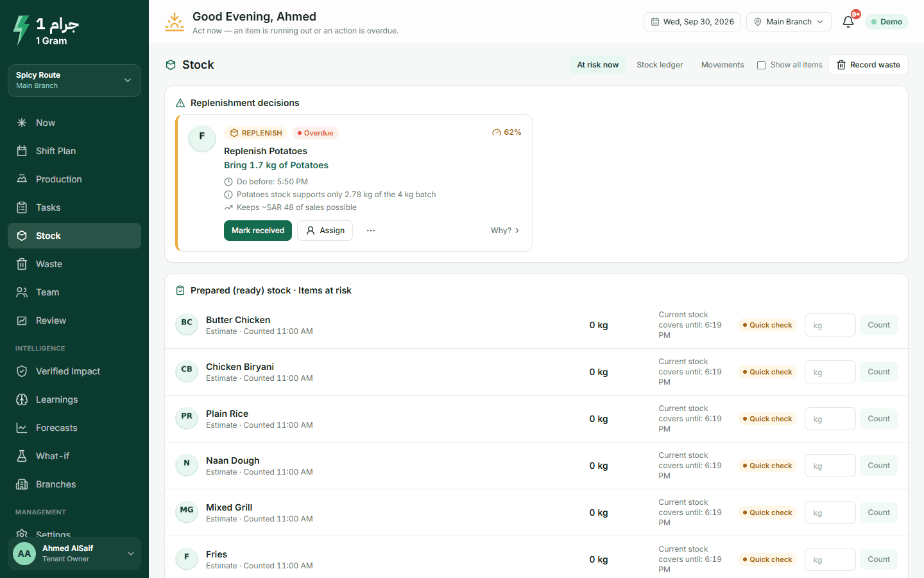
Task: Expand the Ahmed AlSaif account menu
Action: [x=74, y=554]
